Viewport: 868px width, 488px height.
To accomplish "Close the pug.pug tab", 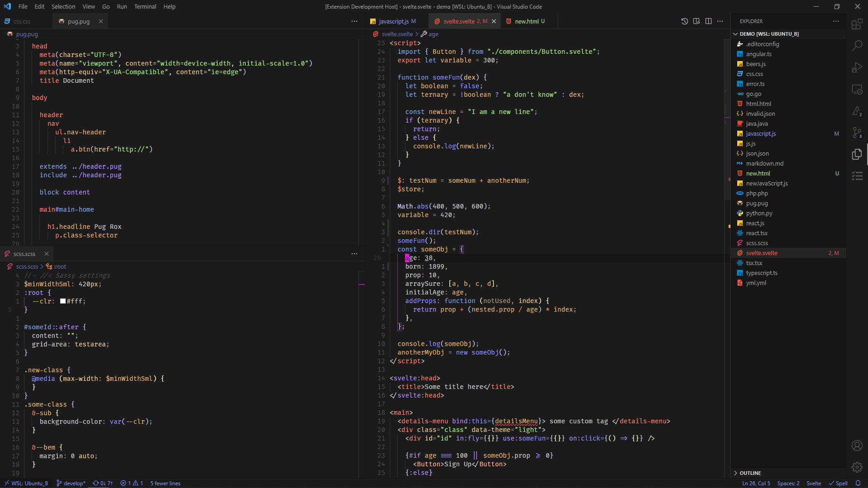I will click(101, 21).
